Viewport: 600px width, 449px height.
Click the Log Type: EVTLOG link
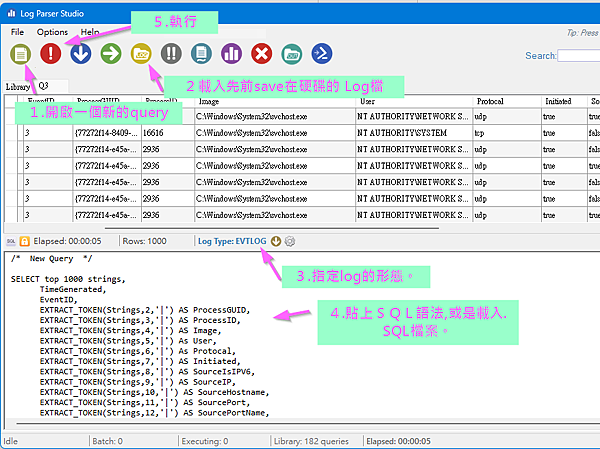click(232, 241)
